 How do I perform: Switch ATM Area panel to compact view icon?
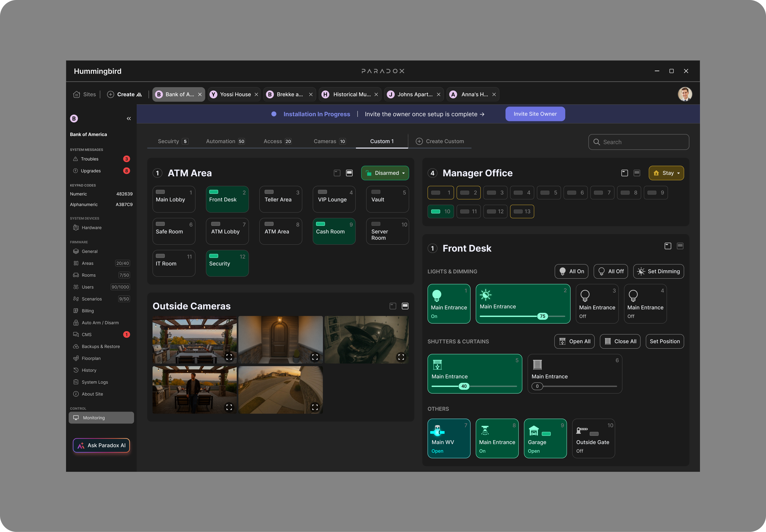coord(337,173)
